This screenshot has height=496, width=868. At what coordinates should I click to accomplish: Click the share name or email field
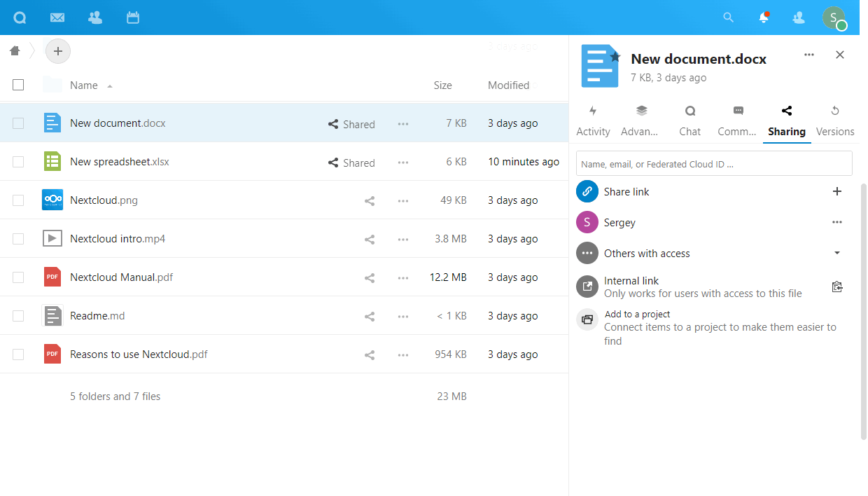pyautogui.click(x=713, y=164)
